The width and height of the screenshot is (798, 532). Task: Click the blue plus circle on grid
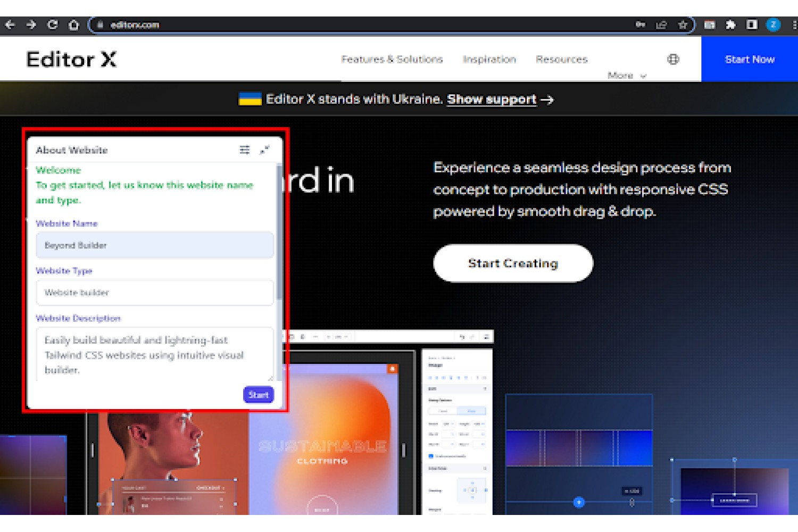coord(579,502)
